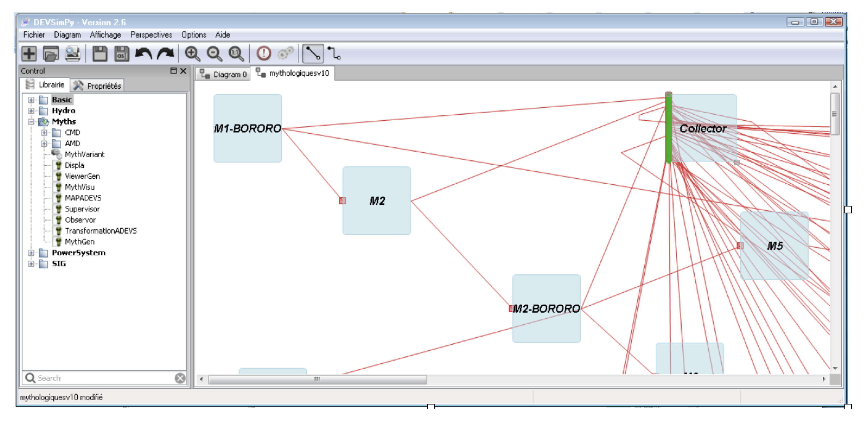The image size is (868, 421).
Task: Select the direct line connector tool
Action: 313,54
